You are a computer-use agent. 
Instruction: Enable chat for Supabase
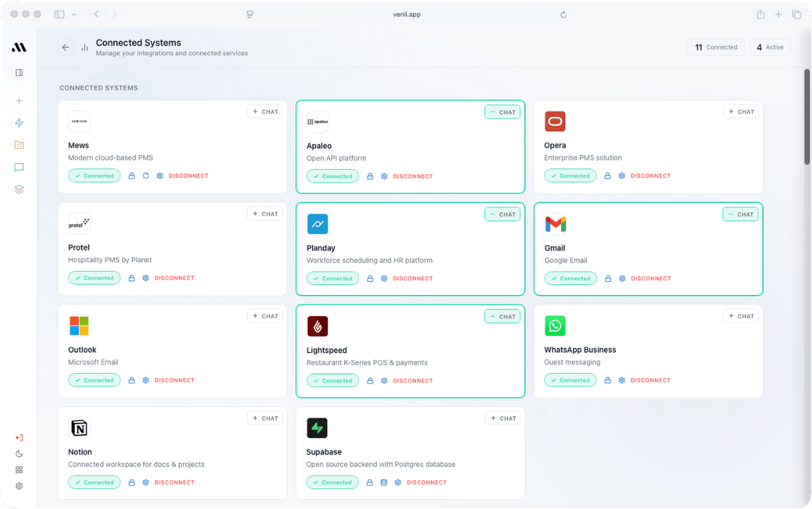click(x=503, y=418)
